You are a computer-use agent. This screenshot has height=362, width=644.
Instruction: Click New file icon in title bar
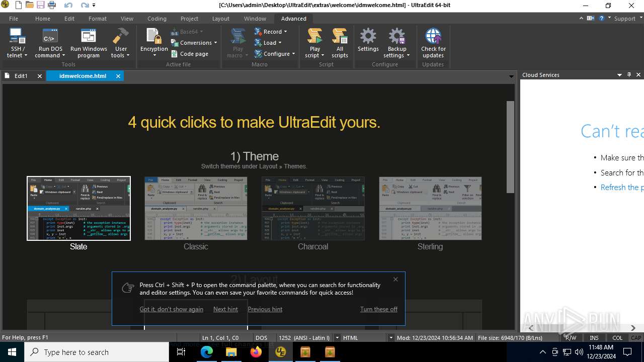pos(19,6)
